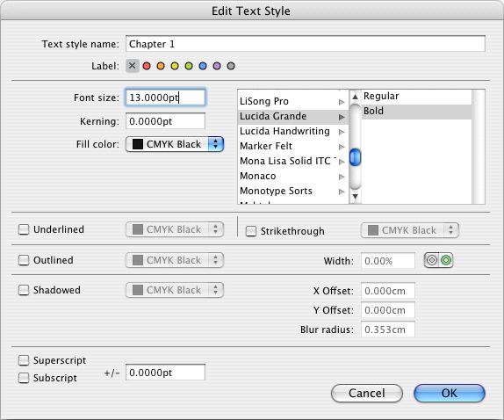
Task: Choose the green label color dot
Action: point(189,66)
